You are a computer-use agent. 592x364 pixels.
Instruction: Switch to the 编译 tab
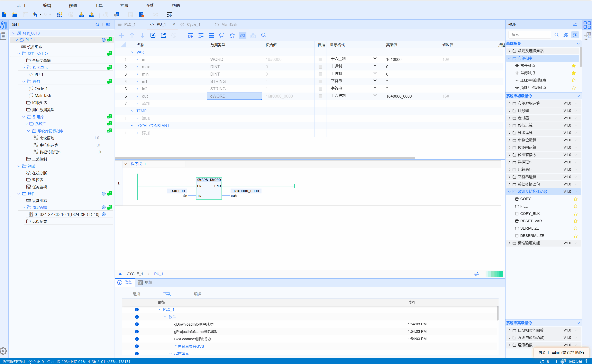[x=197, y=294]
